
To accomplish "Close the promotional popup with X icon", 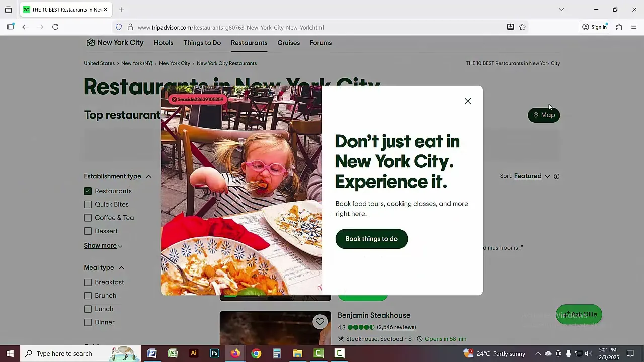I will [468, 101].
